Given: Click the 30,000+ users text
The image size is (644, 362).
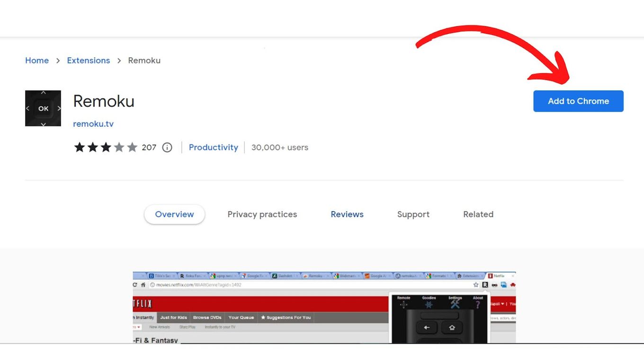Looking at the screenshot, I should coord(280,148).
